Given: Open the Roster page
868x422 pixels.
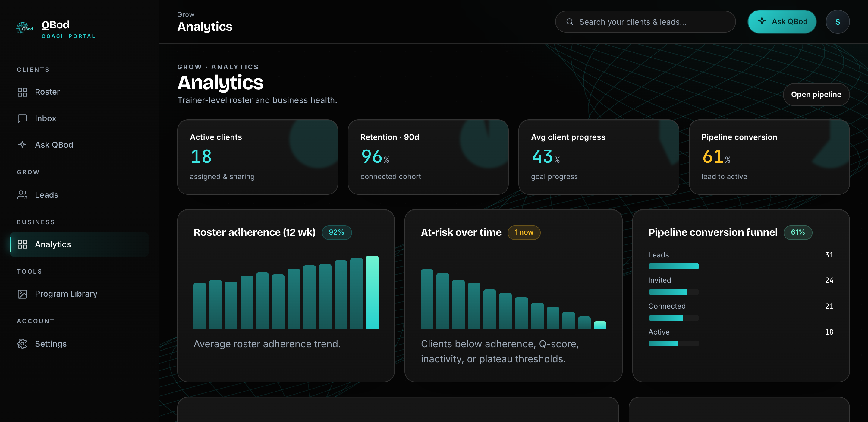Looking at the screenshot, I should pyautogui.click(x=80, y=92).
